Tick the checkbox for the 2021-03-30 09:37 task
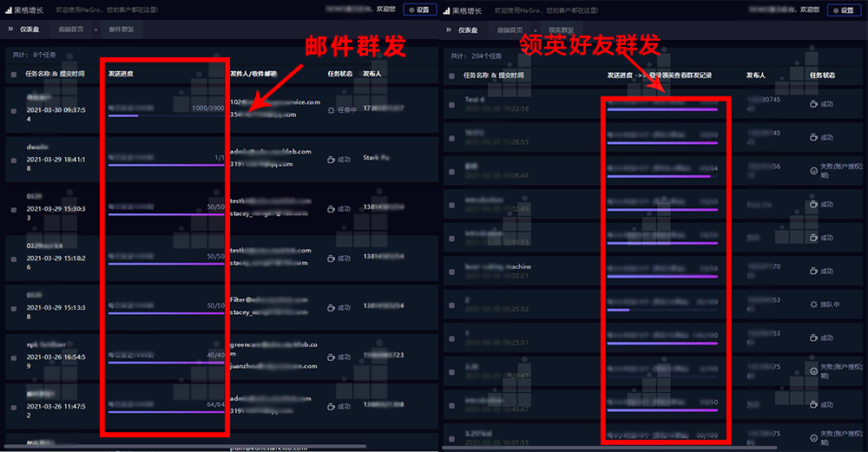The image size is (868, 452). pyautogui.click(x=14, y=111)
